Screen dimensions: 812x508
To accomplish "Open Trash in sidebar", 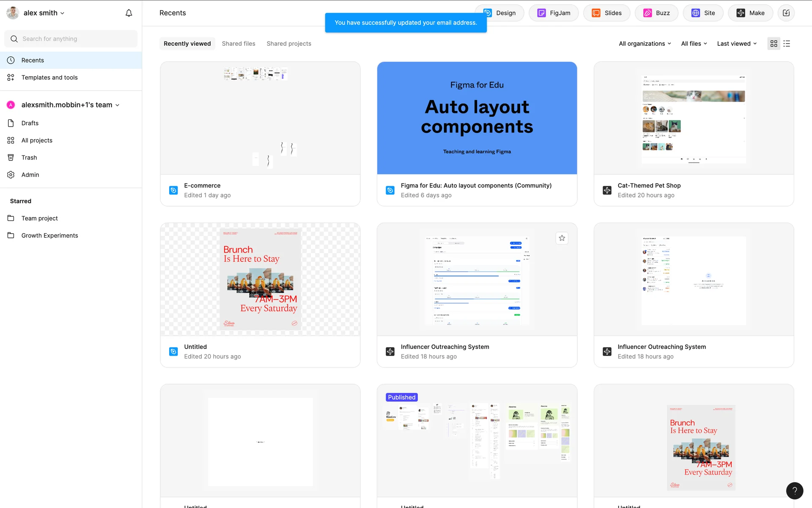I will [29, 157].
